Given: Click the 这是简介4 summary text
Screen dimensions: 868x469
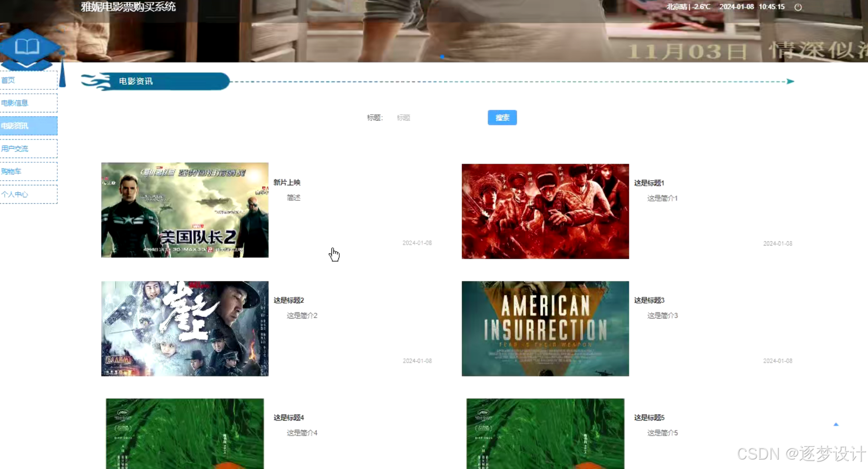Looking at the screenshot, I should (302, 433).
